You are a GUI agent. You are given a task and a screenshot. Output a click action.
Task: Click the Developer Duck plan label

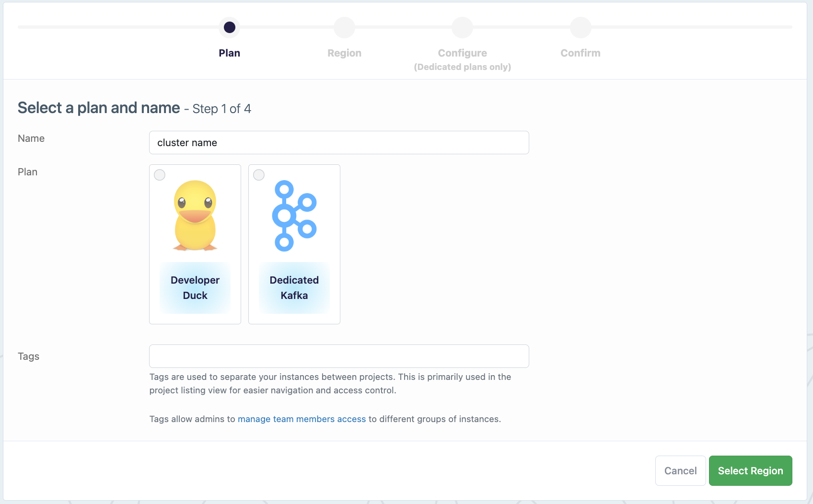point(195,287)
